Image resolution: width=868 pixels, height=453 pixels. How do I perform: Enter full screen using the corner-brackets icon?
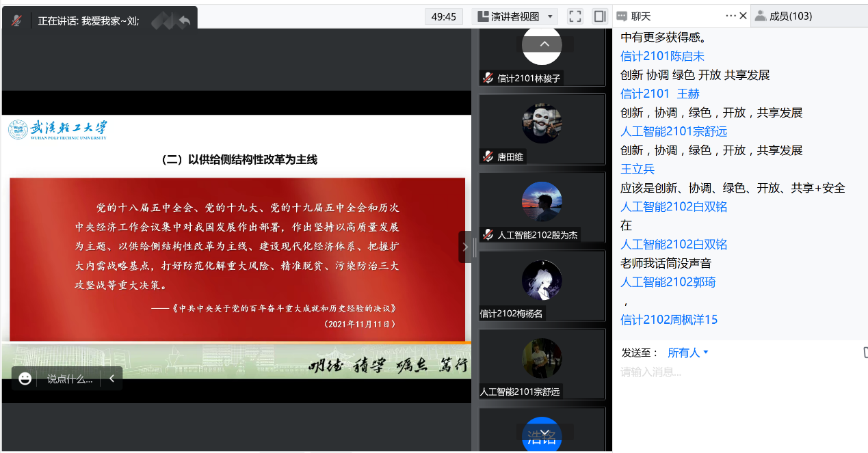click(x=575, y=16)
